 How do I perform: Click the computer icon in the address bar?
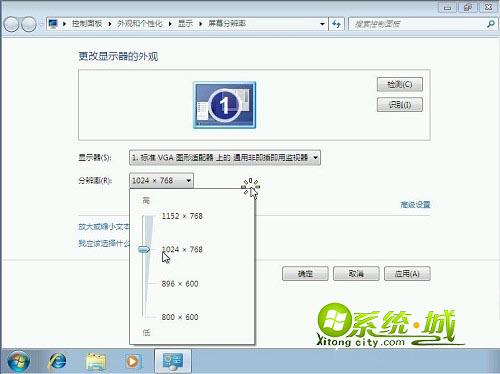[53, 24]
